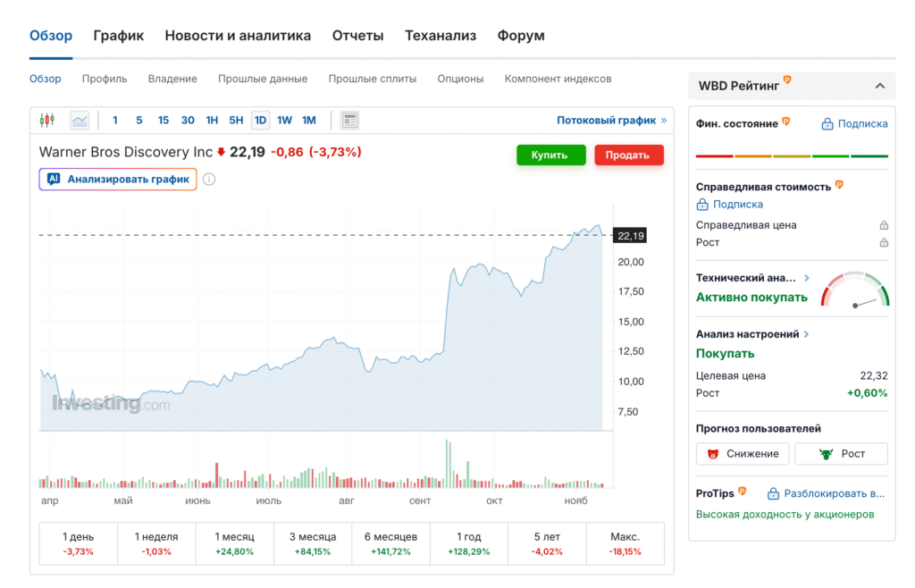Click info icon beside Анализировать график
915x588 pixels.
click(x=209, y=179)
